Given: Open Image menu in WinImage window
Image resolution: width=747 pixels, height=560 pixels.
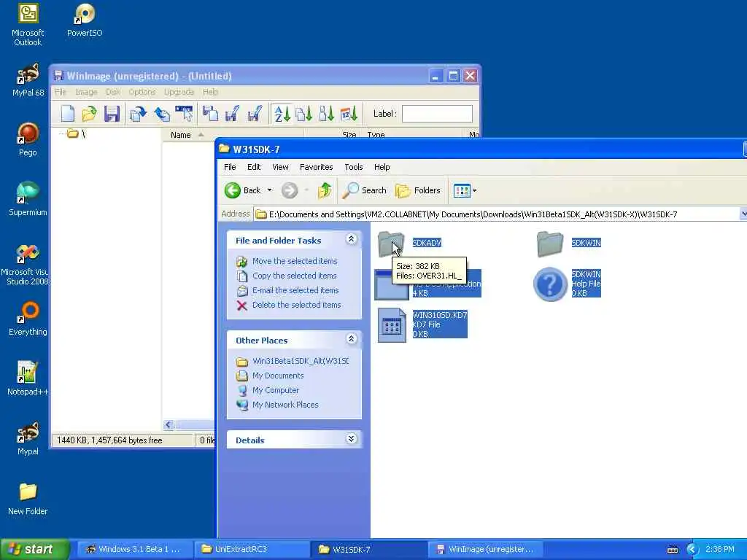Looking at the screenshot, I should point(86,92).
